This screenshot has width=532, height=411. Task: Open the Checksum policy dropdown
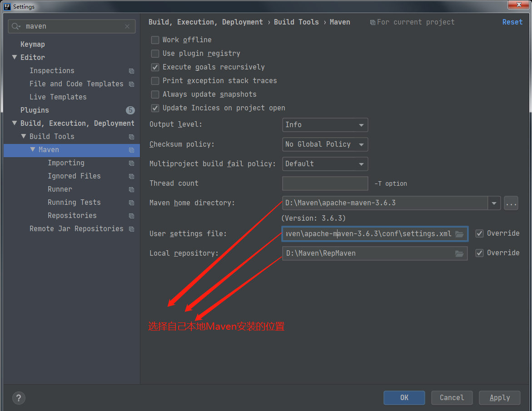325,144
